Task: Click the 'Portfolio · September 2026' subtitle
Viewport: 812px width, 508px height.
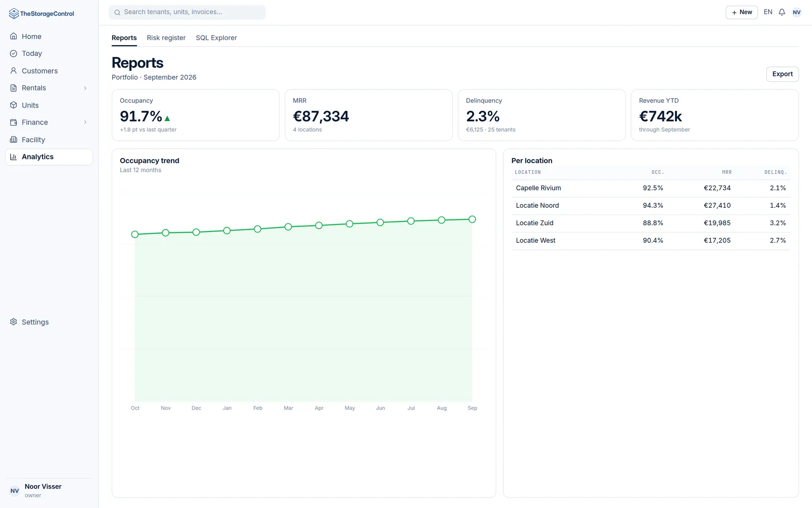Action: [x=154, y=77]
